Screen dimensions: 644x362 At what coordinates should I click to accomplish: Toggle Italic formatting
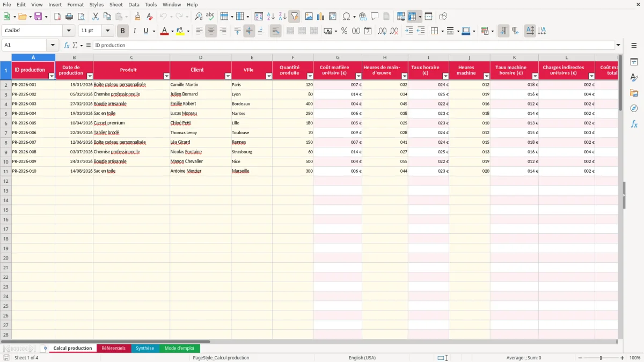click(135, 31)
